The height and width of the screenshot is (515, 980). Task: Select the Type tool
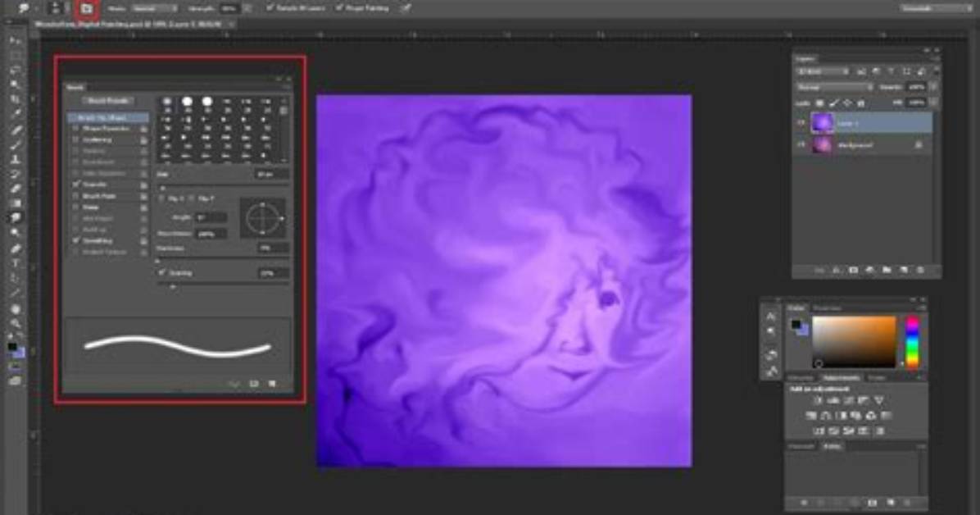(15, 262)
